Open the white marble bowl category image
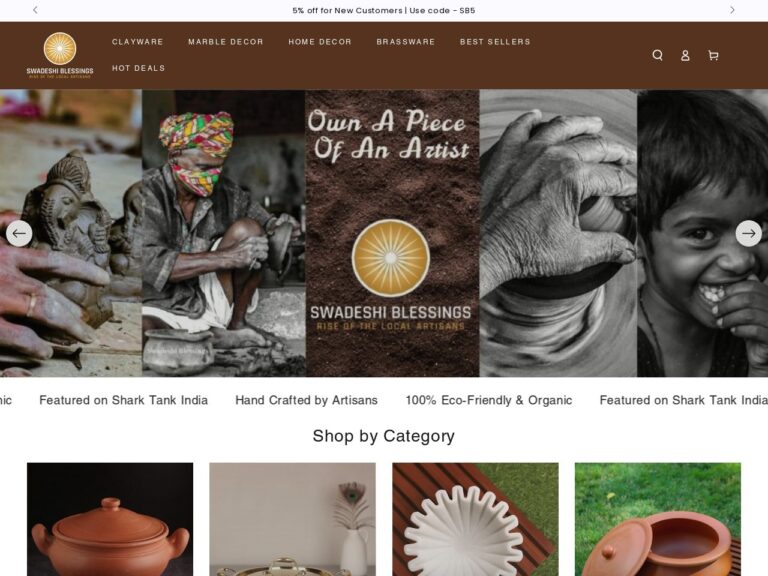 475,519
